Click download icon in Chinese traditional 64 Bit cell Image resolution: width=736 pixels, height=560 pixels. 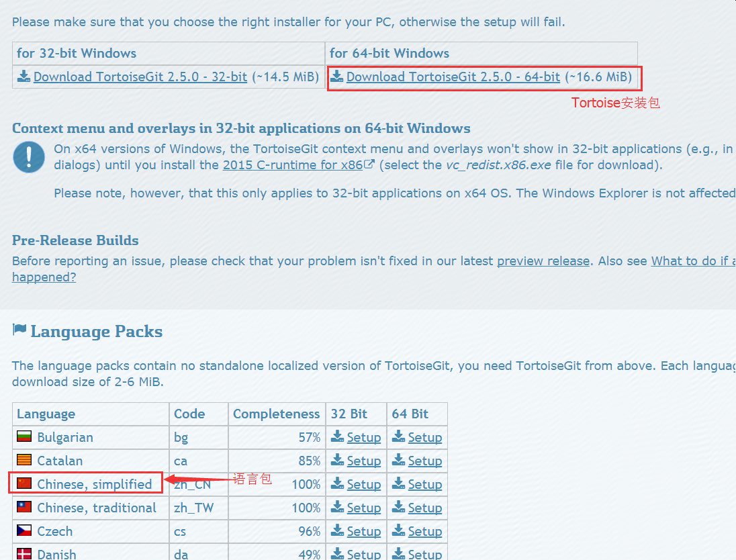click(x=398, y=506)
